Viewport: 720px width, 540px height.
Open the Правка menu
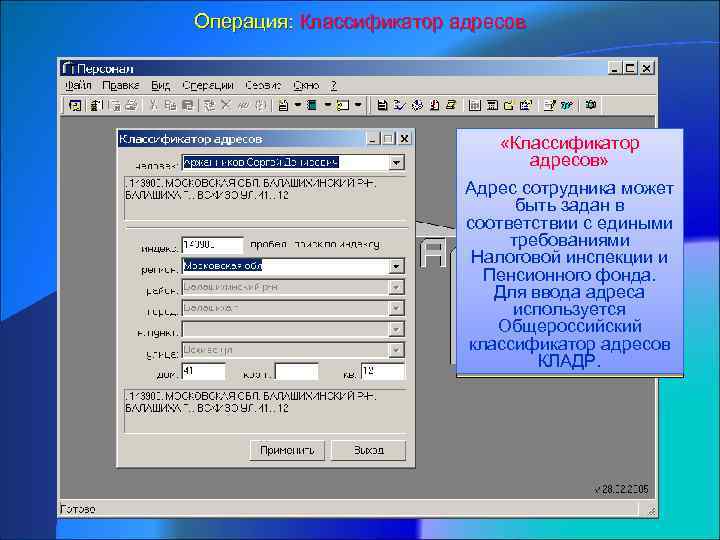click(x=121, y=86)
